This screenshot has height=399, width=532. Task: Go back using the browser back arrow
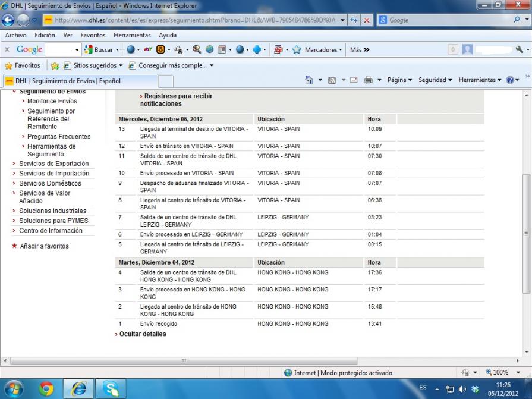tap(8, 20)
